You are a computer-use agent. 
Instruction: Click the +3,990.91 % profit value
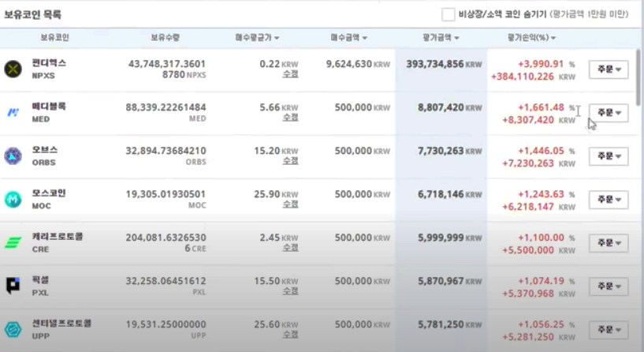coord(546,64)
